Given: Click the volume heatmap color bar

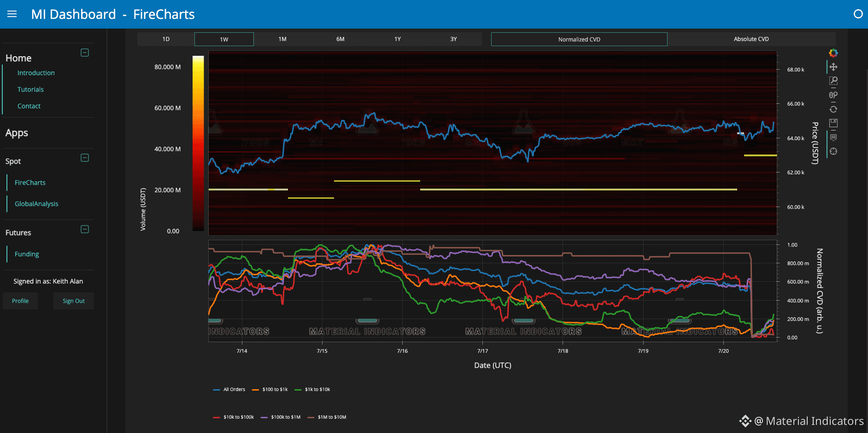Looking at the screenshot, I should coord(198,143).
